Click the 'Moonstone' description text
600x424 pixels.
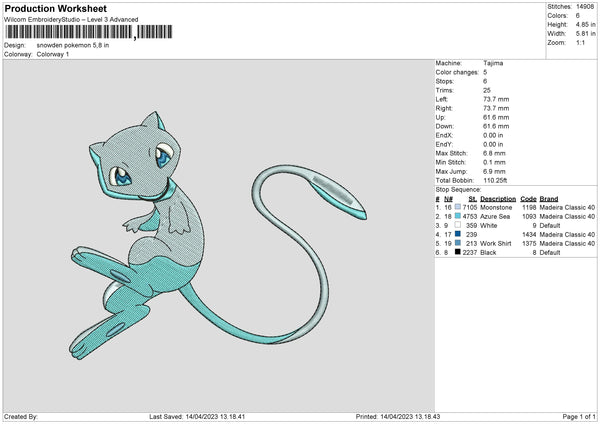pyautogui.click(x=496, y=207)
